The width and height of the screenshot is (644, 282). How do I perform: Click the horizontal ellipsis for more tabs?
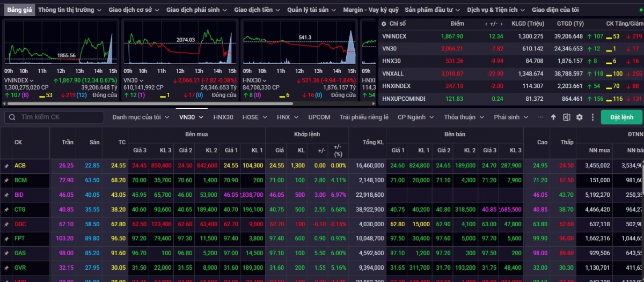(540, 117)
